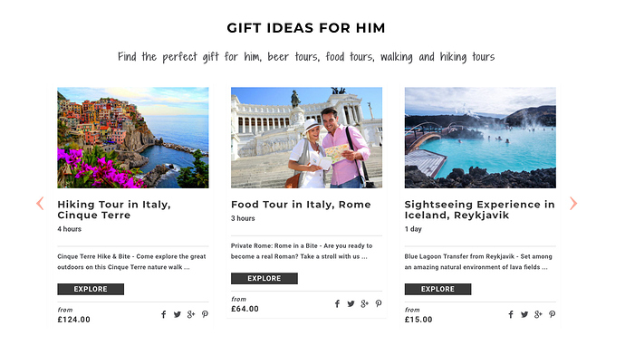The height and width of the screenshot is (364, 625).
Task: Go to previous carousel slide arrow
Action: (x=40, y=204)
